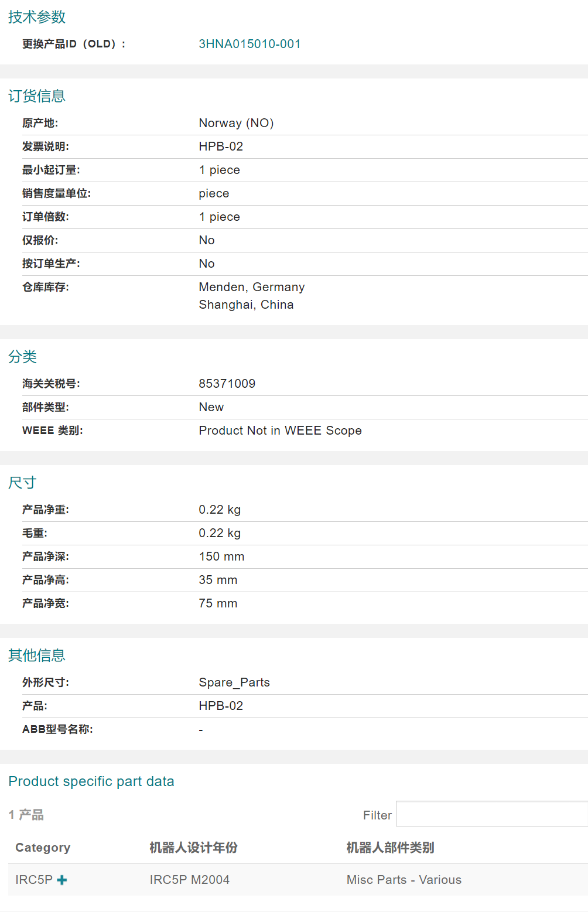588x912 pixels.
Task: Click the 其他信息 section heading
Action: (37, 655)
